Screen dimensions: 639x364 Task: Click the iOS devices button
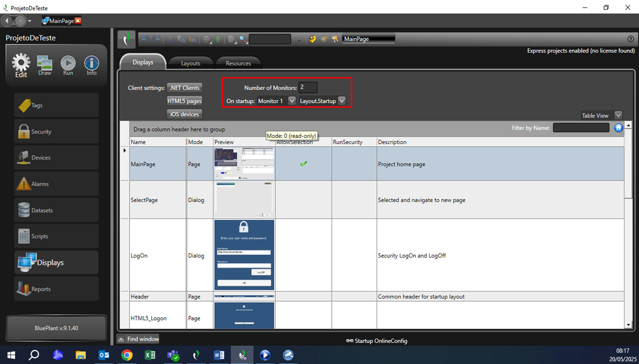pyautogui.click(x=185, y=114)
